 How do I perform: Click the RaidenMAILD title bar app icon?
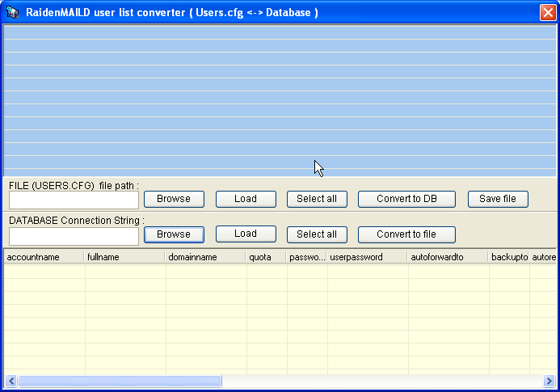[13, 12]
